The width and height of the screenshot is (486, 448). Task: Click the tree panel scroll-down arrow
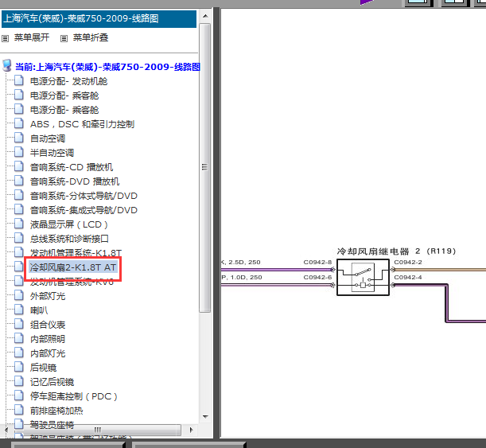coord(205,416)
